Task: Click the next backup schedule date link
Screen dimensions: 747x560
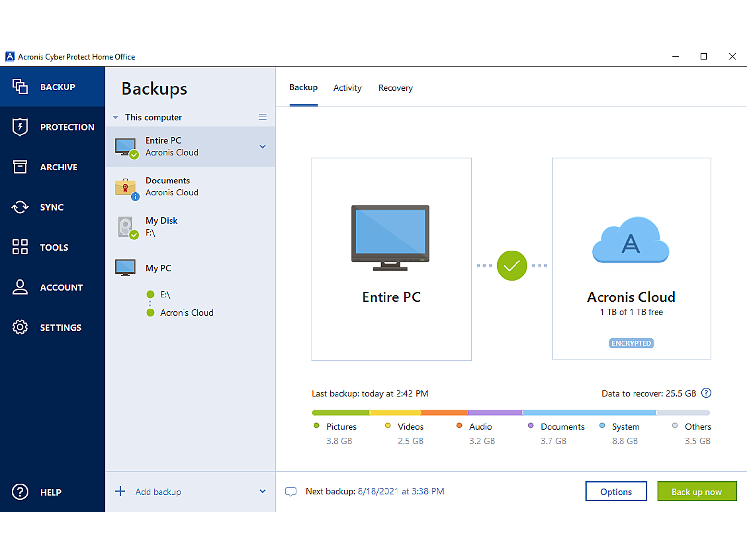Action: tap(400, 491)
